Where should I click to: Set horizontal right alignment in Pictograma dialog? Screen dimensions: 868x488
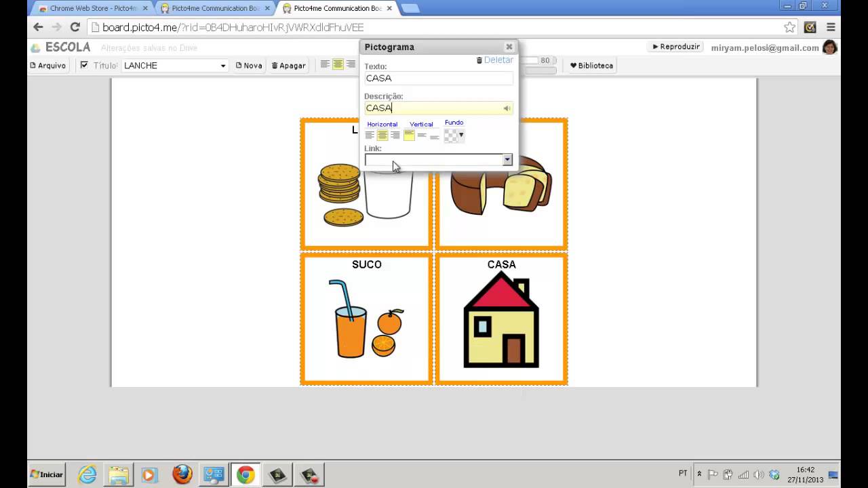tap(395, 136)
